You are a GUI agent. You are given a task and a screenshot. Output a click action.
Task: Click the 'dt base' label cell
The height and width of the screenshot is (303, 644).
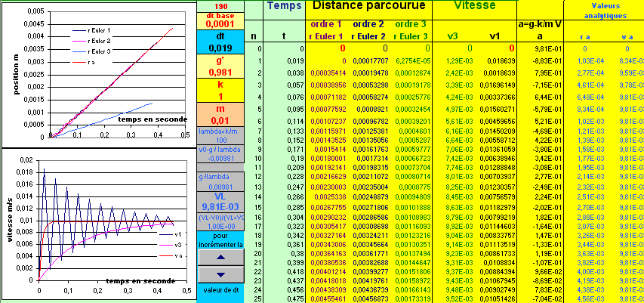coord(220,16)
